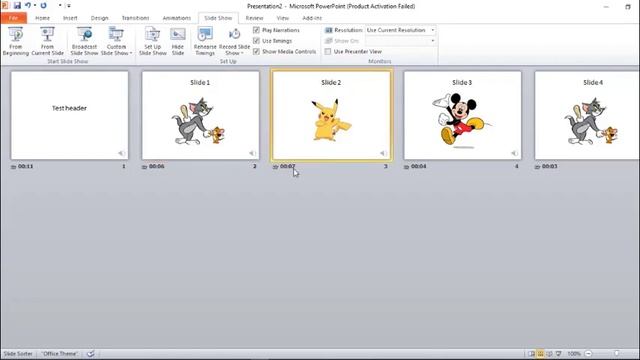Click the Slide Sorter status bar label
The image size is (640, 360).
18,353
